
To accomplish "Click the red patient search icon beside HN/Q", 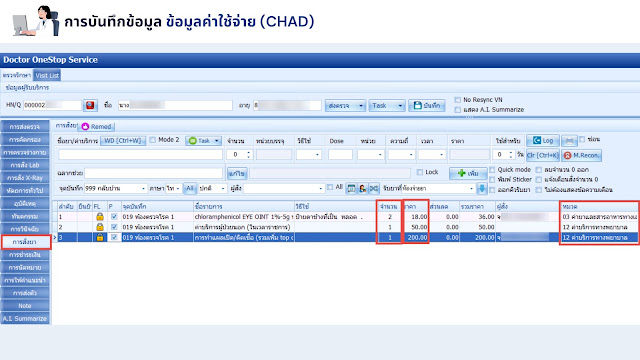I will coord(90,105).
